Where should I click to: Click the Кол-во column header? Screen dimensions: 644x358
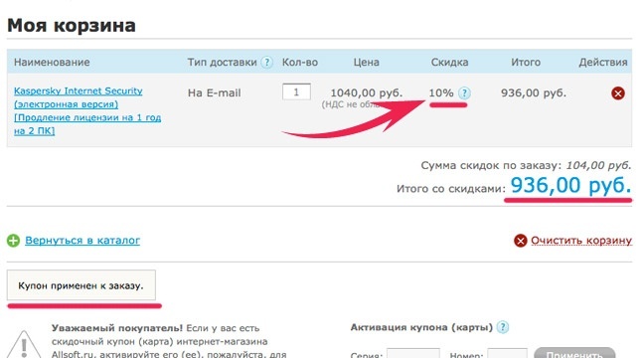click(x=300, y=62)
